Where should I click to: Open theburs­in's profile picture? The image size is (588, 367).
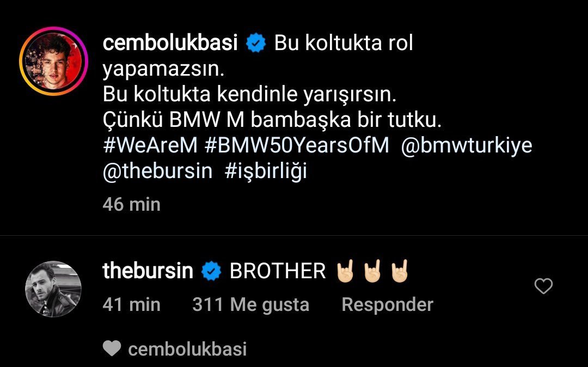click(x=53, y=289)
